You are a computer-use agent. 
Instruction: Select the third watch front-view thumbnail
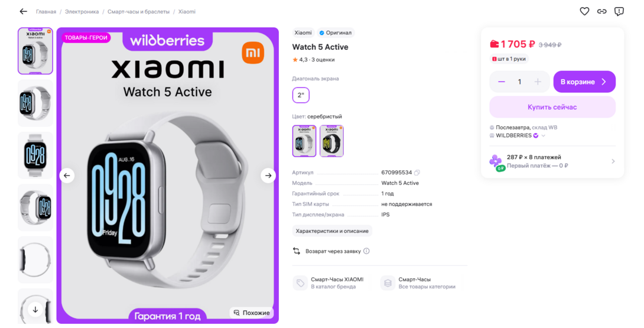35,155
